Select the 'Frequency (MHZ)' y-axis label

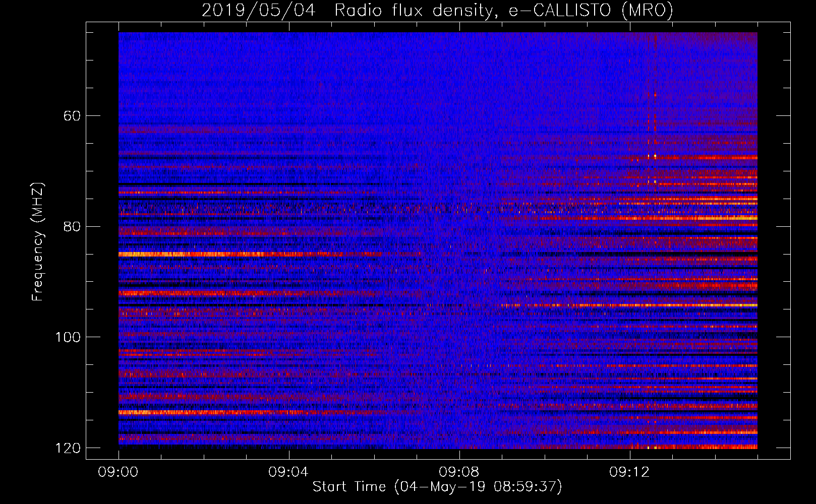(38, 242)
